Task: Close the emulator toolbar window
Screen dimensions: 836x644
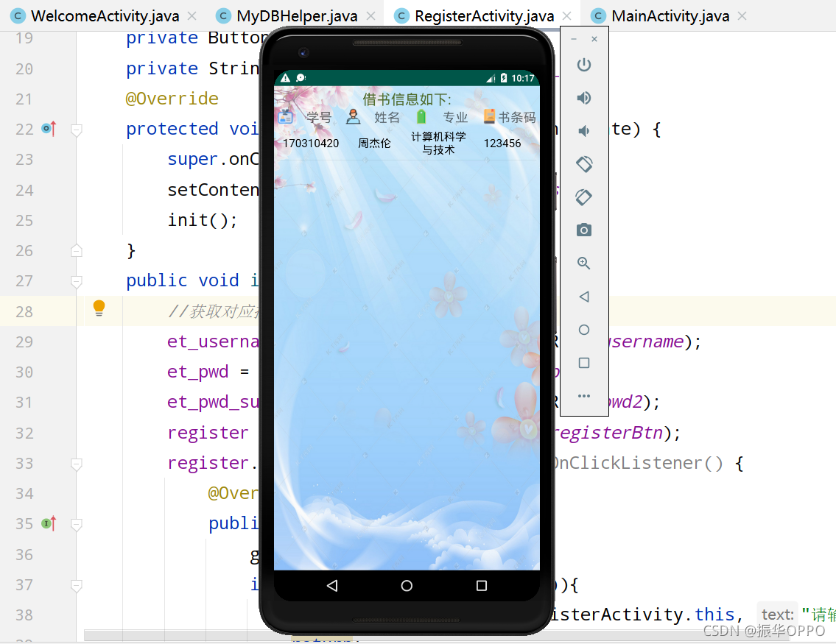Action: [594, 40]
